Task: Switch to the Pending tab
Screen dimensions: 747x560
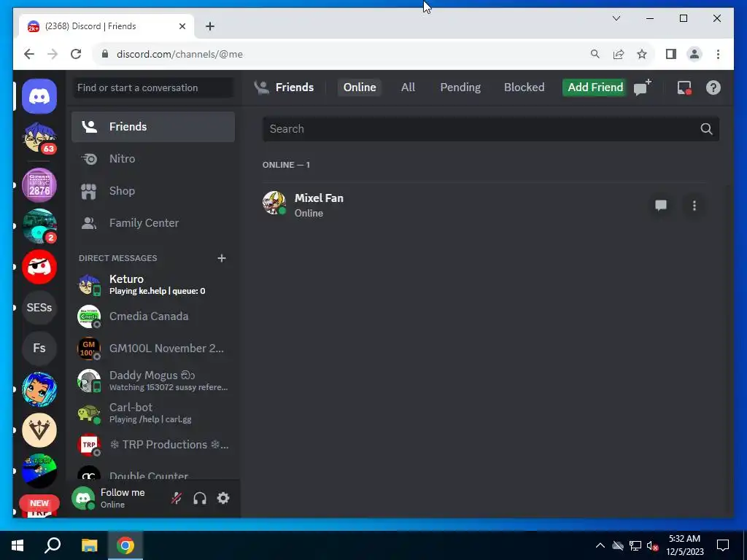Action: pyautogui.click(x=460, y=87)
